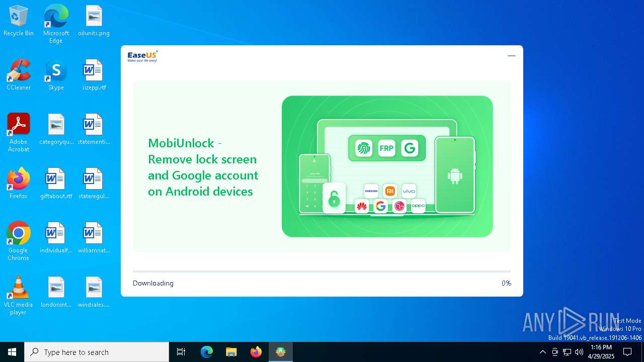Click the taskbar search box
644x362 pixels.
(97, 352)
